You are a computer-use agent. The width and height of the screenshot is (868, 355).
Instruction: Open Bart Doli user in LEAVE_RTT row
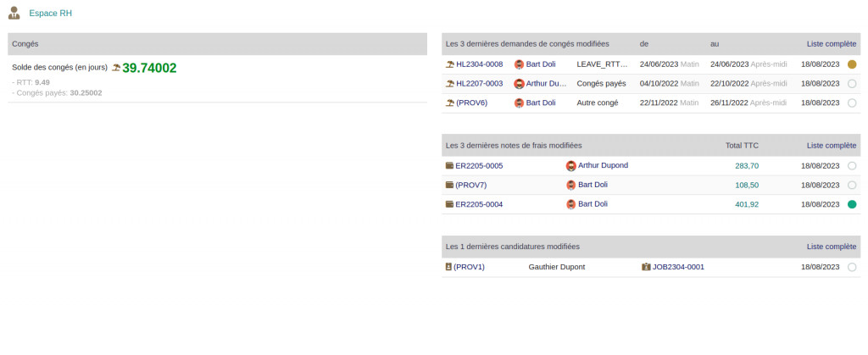click(541, 64)
